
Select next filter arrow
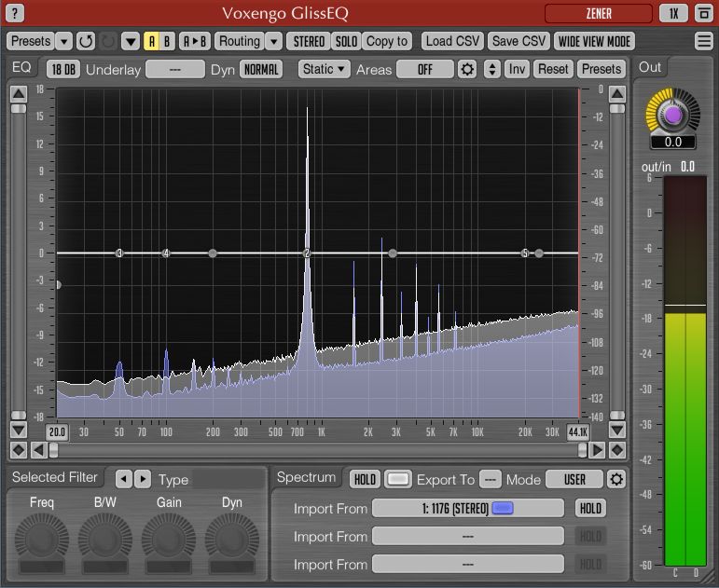(x=143, y=479)
